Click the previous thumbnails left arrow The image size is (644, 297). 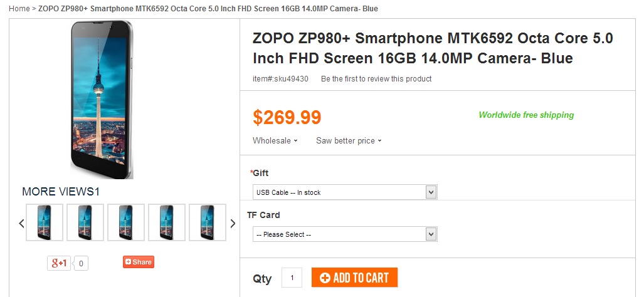pos(21,223)
